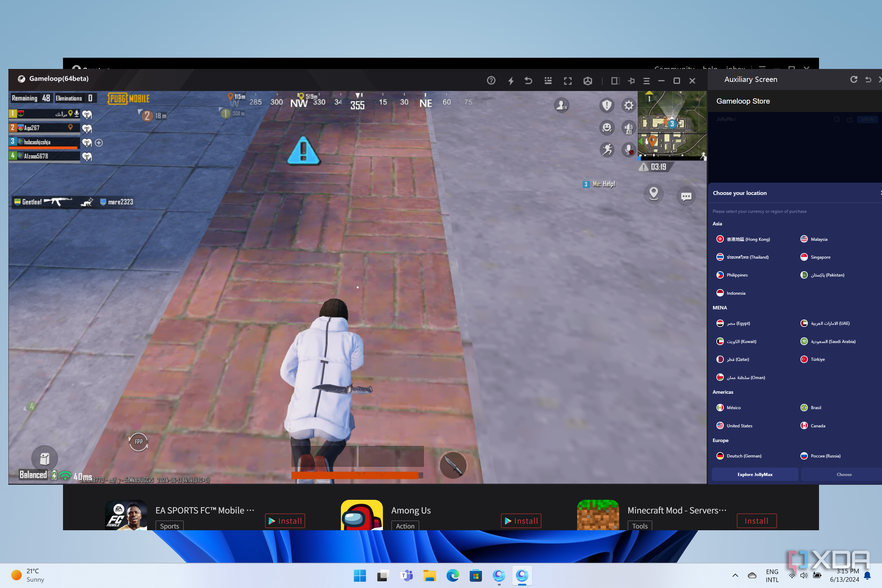
Task: Select Oman region
Action: point(741,378)
